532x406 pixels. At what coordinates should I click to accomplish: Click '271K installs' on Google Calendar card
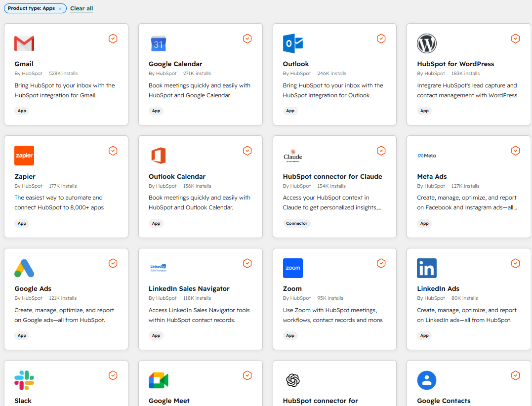click(197, 73)
